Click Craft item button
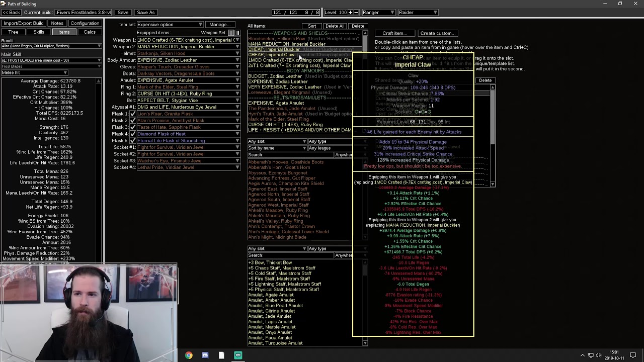644x362 pixels. [x=394, y=34]
